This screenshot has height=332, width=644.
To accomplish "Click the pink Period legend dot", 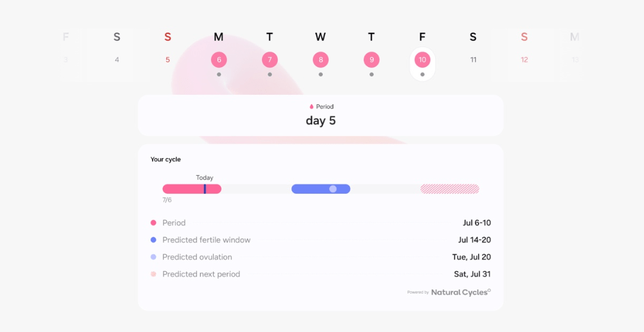I will 153,223.
